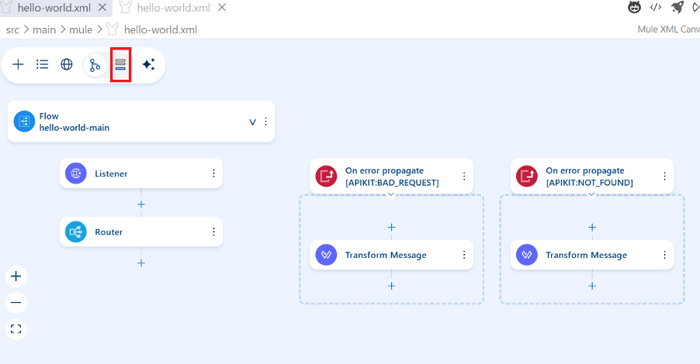The width and height of the screenshot is (700, 364).
Task: Click the hello-world.xml breadcrumb entry
Action: [160, 30]
